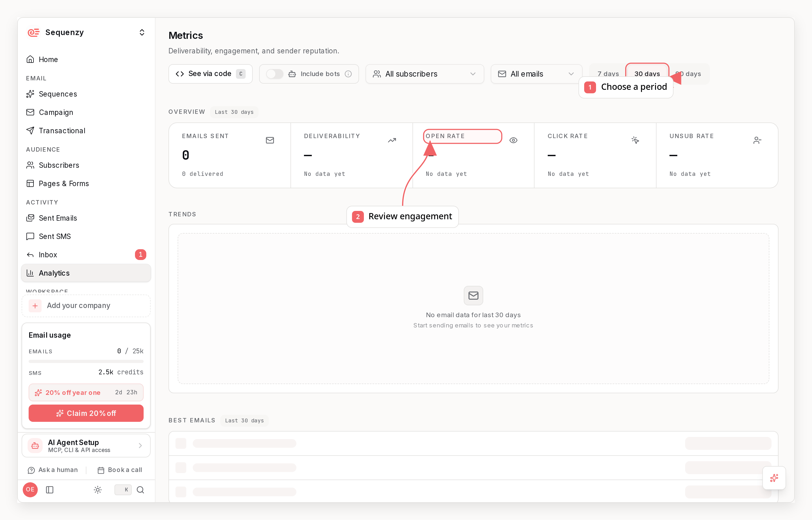Click the Sequenzy logo icon
This screenshot has height=520, width=812.
33,32
